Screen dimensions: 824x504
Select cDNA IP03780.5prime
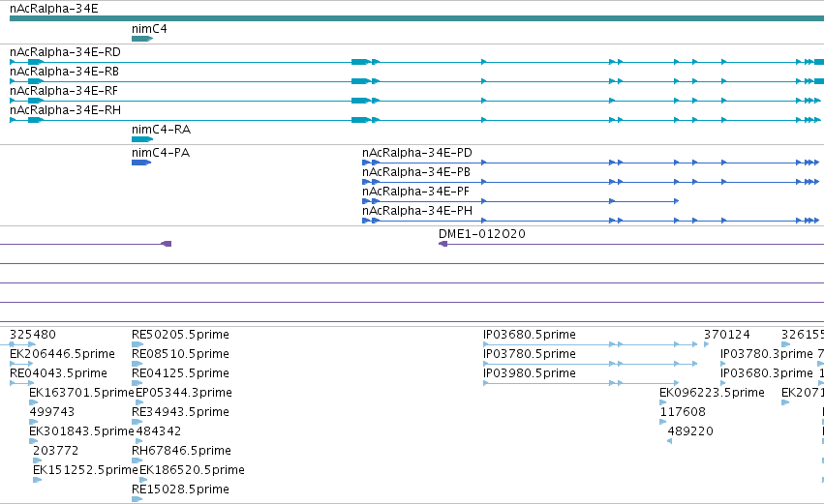click(x=530, y=354)
